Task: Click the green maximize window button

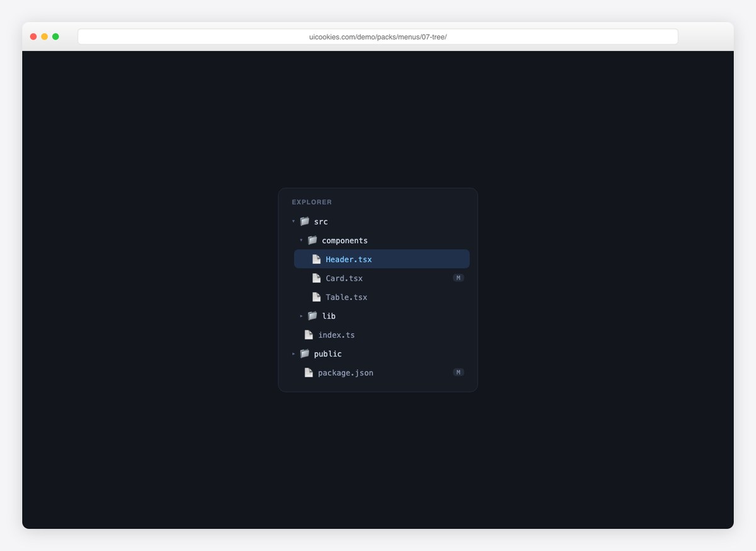Action: 55,37
